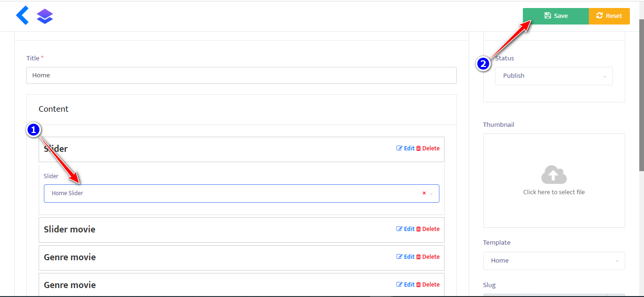Click the Slider movie block heading
Viewport: 644px width, 297px height.
(69, 230)
